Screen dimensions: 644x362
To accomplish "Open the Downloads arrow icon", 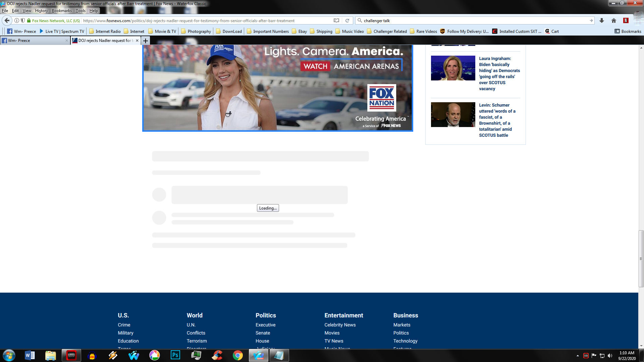I will tap(602, 20).
